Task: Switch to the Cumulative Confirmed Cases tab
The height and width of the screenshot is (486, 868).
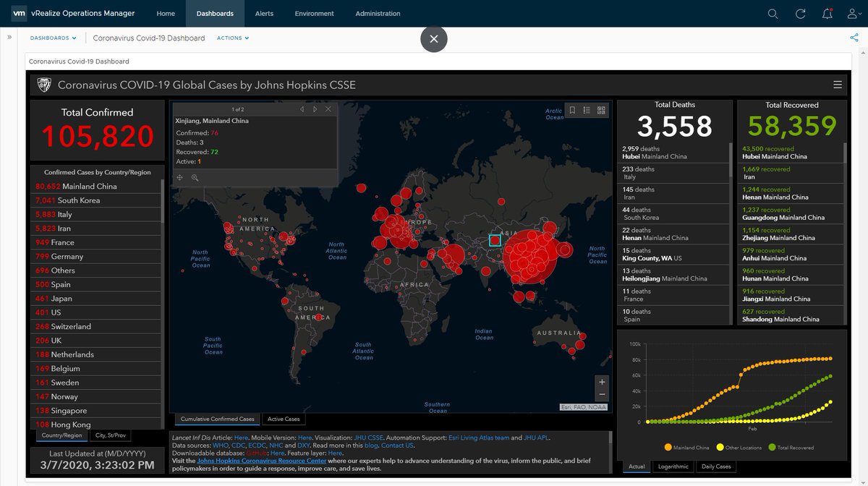Action: pos(218,419)
